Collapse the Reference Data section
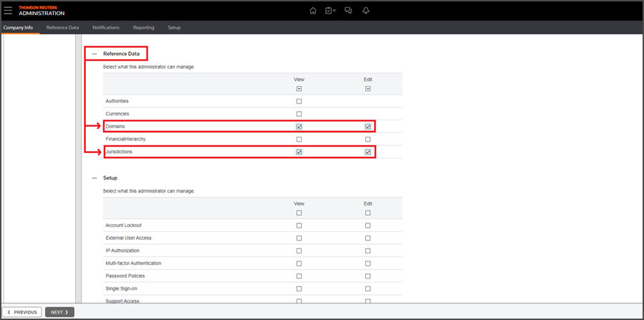The width and height of the screenshot is (644, 320). coord(95,54)
